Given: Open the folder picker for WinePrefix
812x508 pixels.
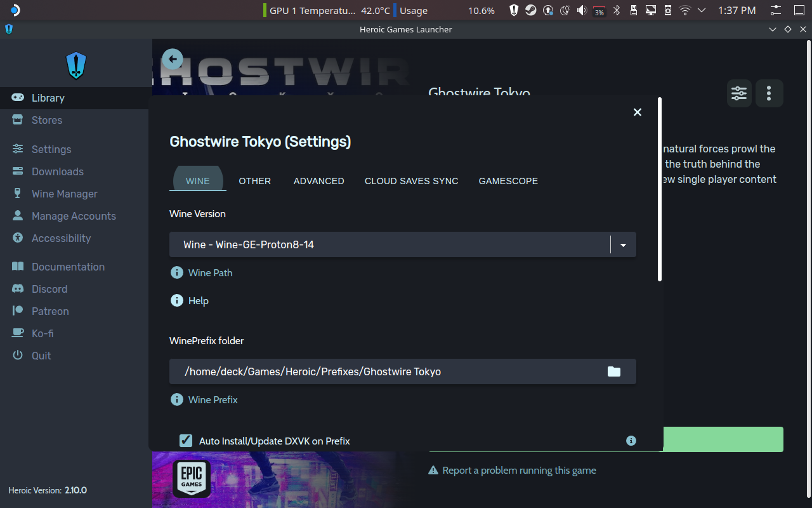Looking at the screenshot, I should coord(613,371).
